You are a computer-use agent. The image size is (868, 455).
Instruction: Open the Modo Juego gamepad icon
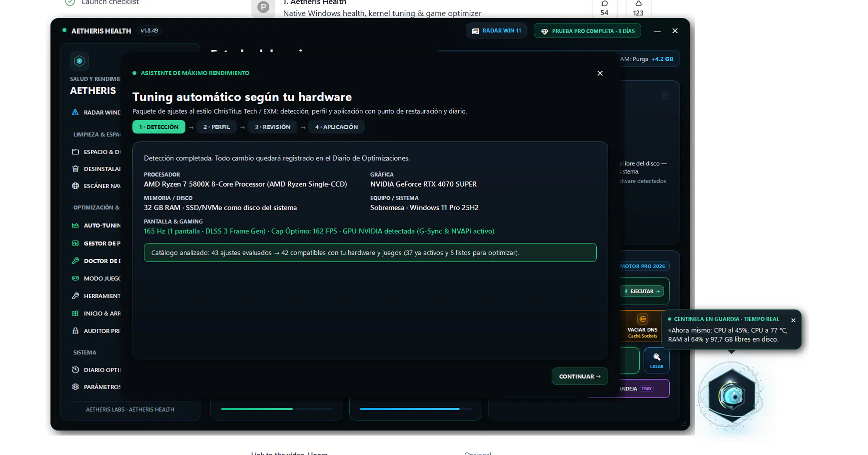[x=75, y=278]
